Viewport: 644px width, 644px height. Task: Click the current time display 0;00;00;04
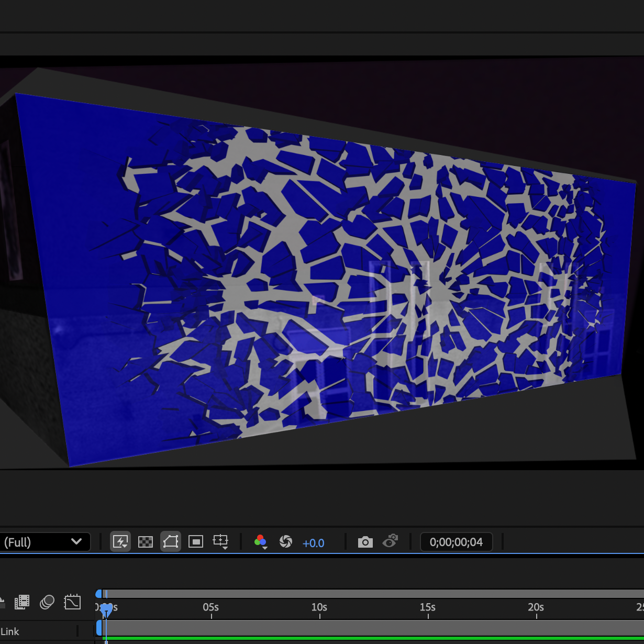(456, 542)
